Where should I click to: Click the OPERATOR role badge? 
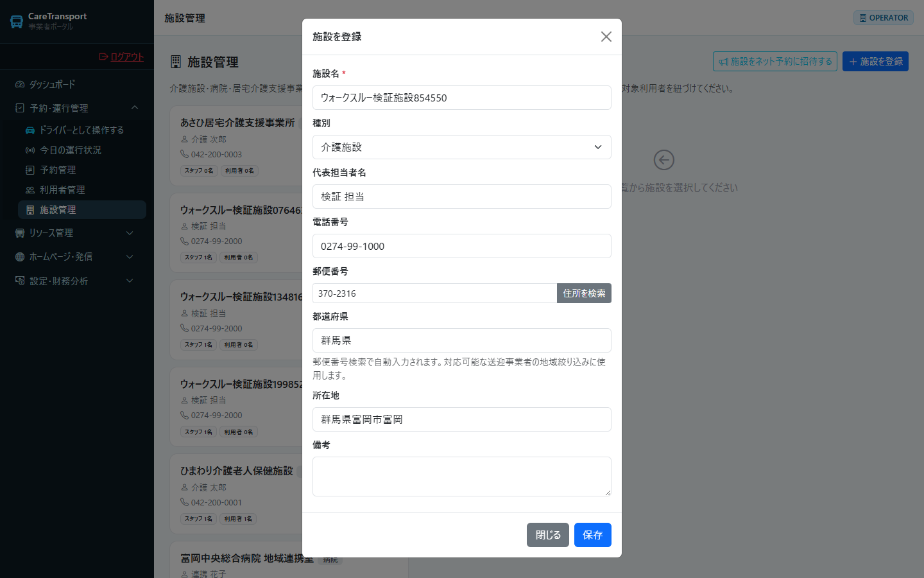click(883, 18)
